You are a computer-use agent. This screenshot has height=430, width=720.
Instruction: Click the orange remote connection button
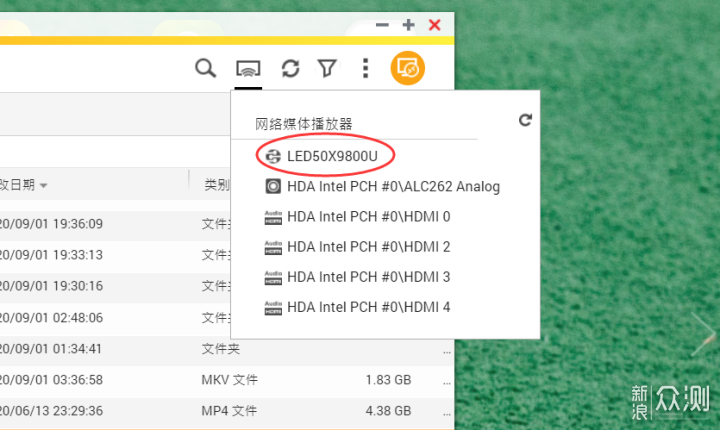coord(407,68)
